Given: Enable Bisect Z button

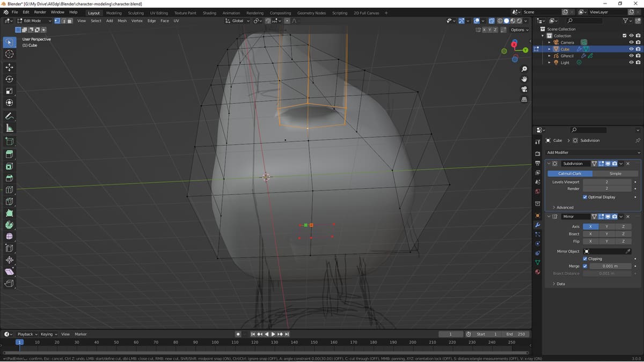Looking at the screenshot, I should click(x=623, y=234).
